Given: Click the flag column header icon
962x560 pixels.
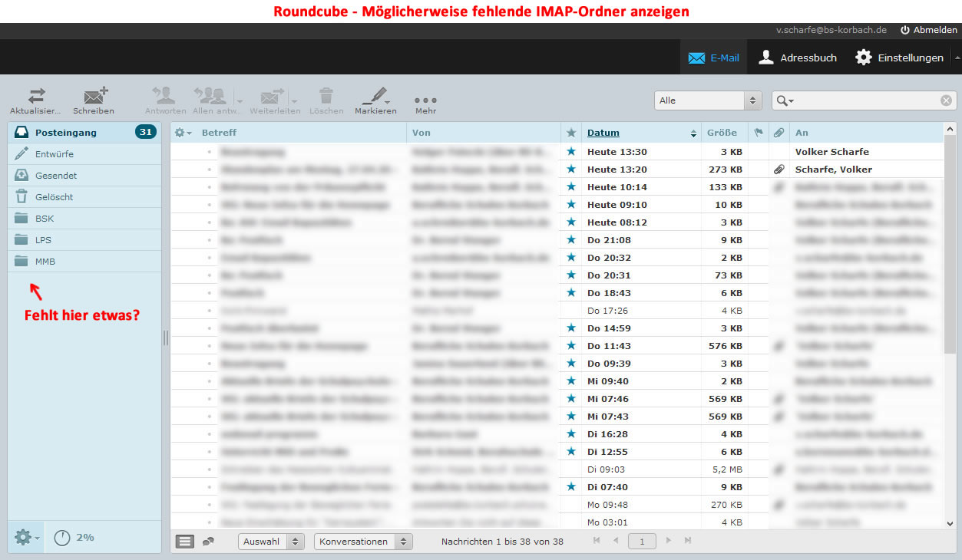Looking at the screenshot, I should tap(759, 133).
